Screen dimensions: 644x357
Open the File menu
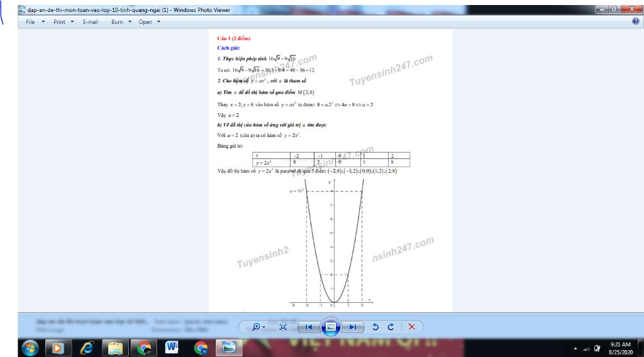pos(30,22)
